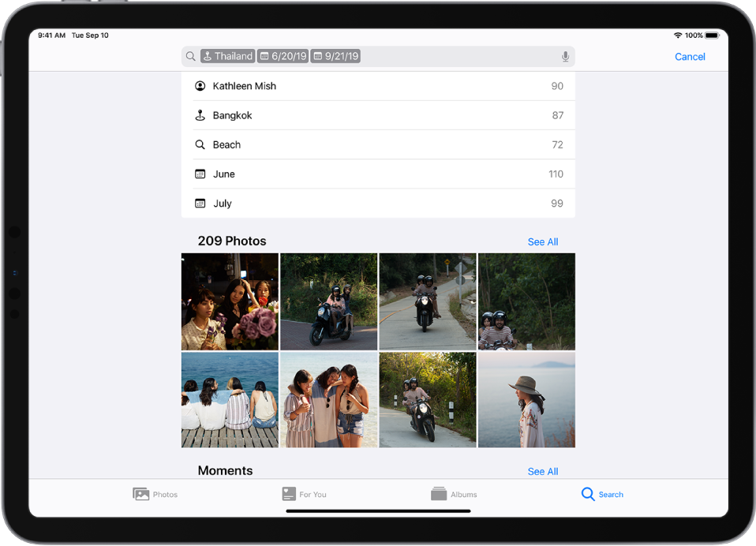Cancel the current search
The image size is (756, 546).
690,56
